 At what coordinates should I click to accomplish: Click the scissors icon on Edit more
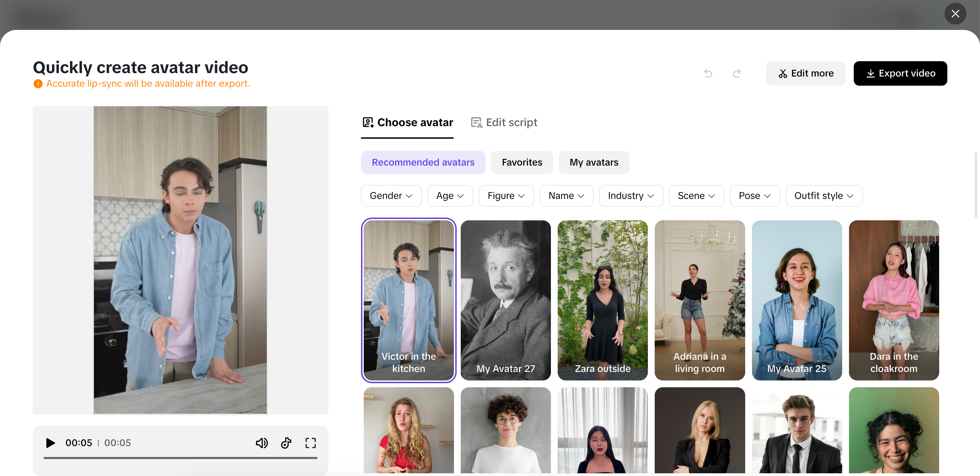pos(783,73)
